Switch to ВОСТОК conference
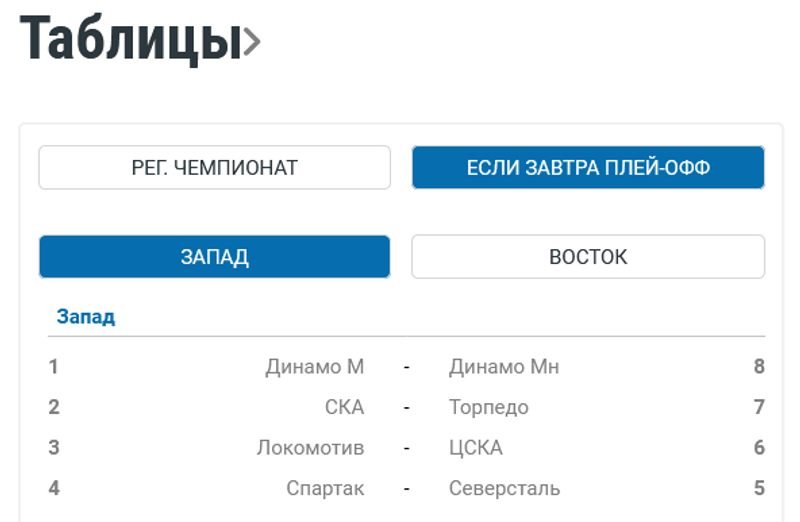The width and height of the screenshot is (800, 522). coord(588,257)
